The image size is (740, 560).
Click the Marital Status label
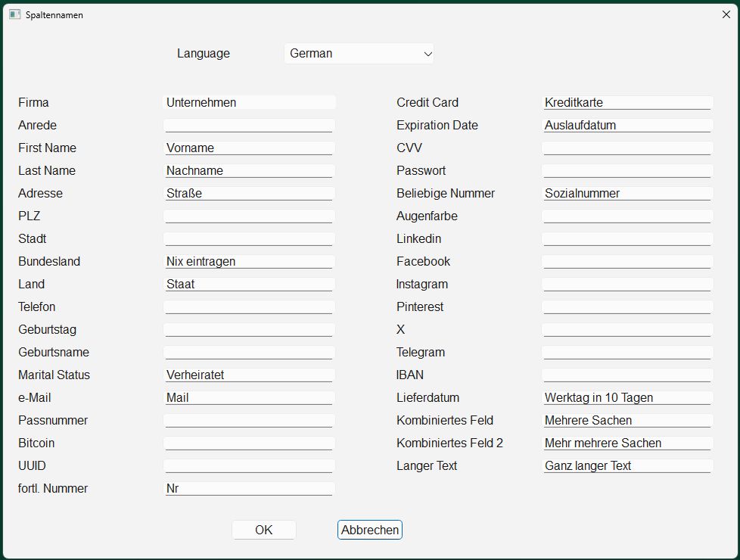[54, 375]
